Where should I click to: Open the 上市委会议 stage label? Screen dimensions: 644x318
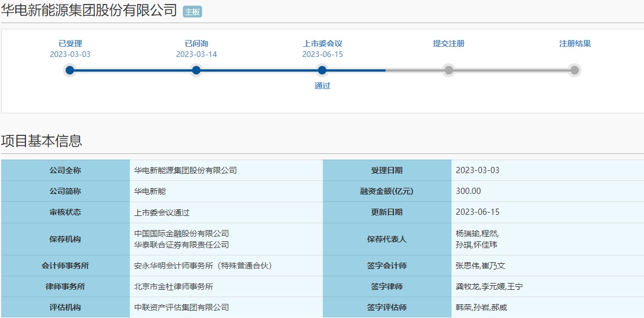[x=322, y=43]
